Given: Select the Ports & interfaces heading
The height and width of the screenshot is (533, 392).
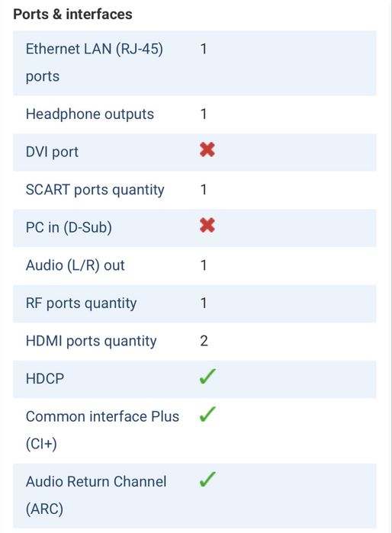Looking at the screenshot, I should point(72,14).
